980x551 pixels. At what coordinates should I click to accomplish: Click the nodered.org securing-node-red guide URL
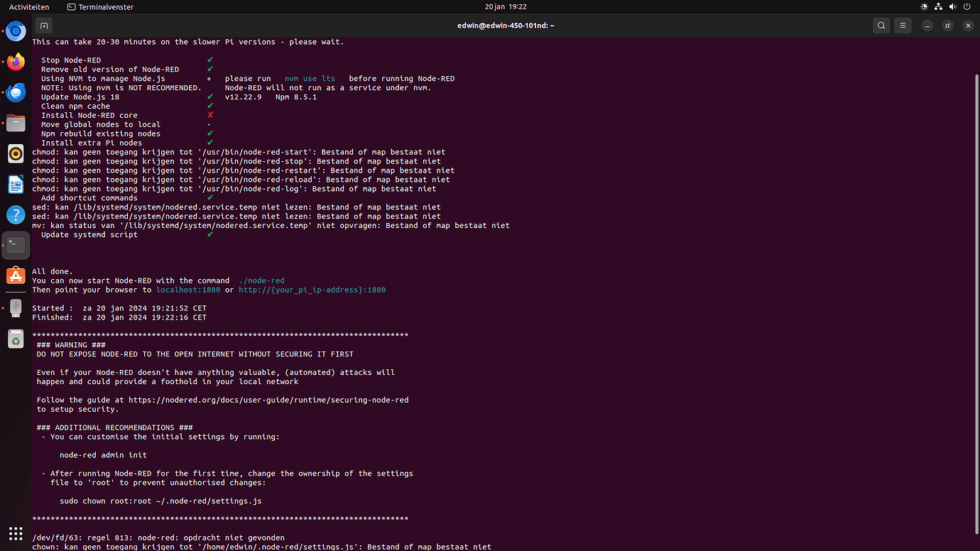click(x=268, y=400)
